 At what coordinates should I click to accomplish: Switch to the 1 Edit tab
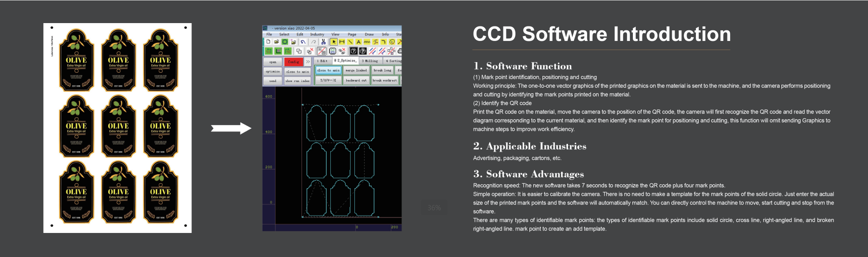(x=323, y=61)
